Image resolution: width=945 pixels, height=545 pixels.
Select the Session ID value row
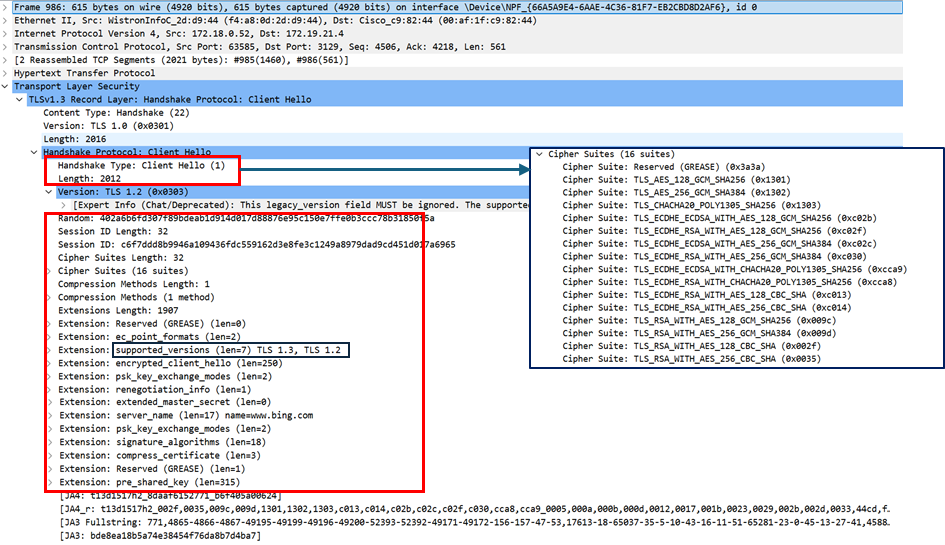pyautogui.click(x=257, y=245)
